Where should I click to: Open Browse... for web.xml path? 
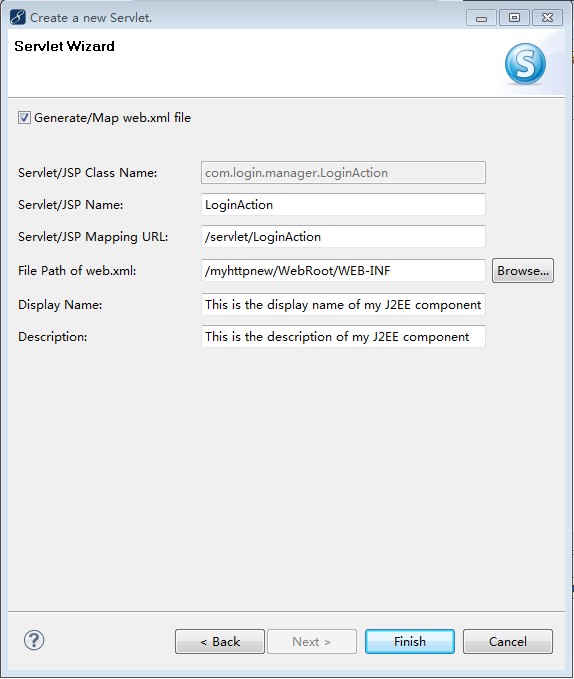coord(522,271)
